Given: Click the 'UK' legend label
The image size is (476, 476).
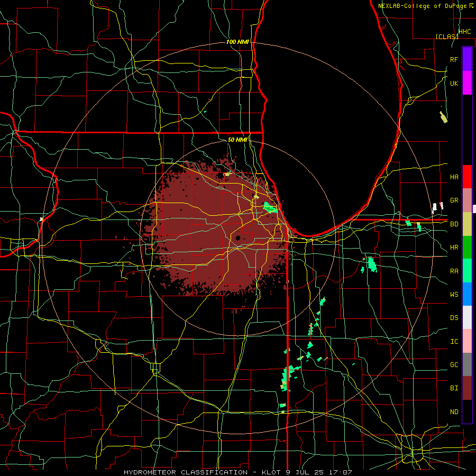Looking at the screenshot, I should point(454,83).
